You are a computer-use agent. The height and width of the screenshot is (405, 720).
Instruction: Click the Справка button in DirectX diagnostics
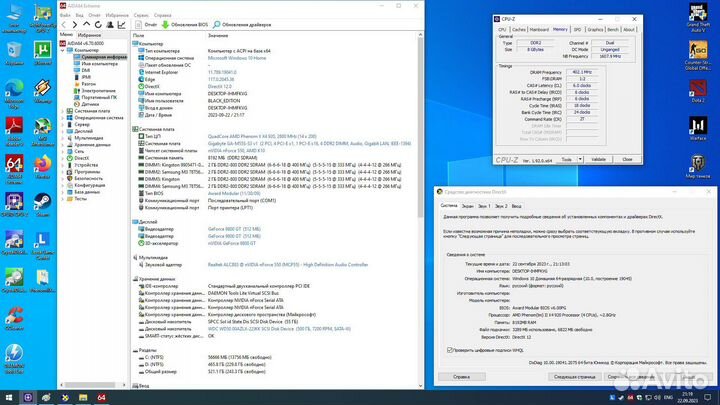(x=461, y=377)
